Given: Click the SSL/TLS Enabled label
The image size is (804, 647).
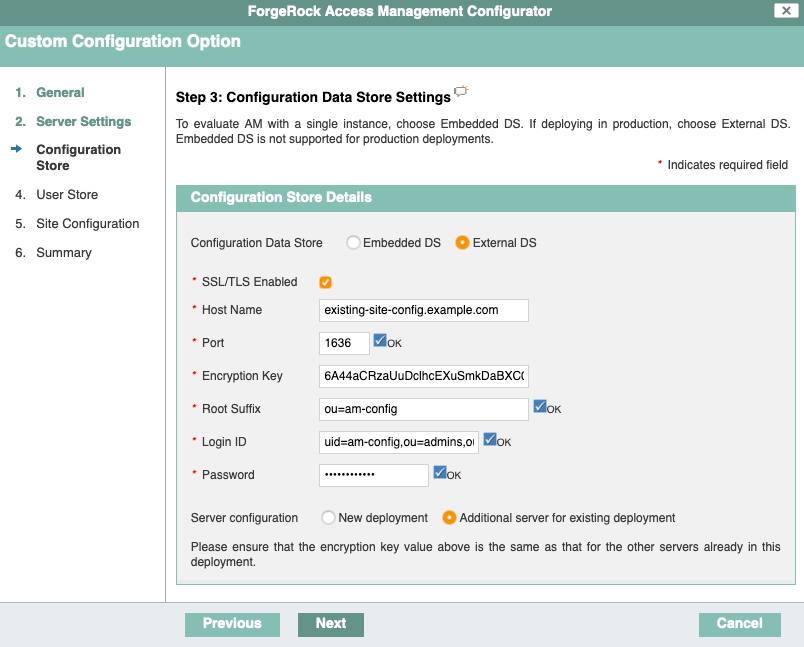Looking at the screenshot, I should 249,282.
